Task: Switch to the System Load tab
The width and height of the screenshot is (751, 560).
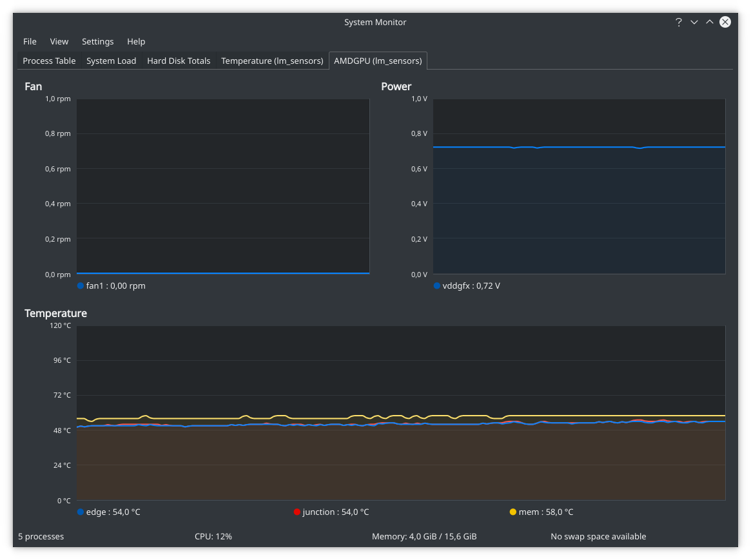Action: (111, 61)
